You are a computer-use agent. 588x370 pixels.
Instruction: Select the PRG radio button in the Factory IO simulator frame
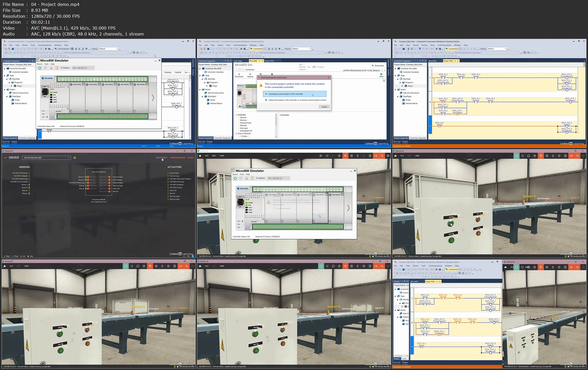242,227
